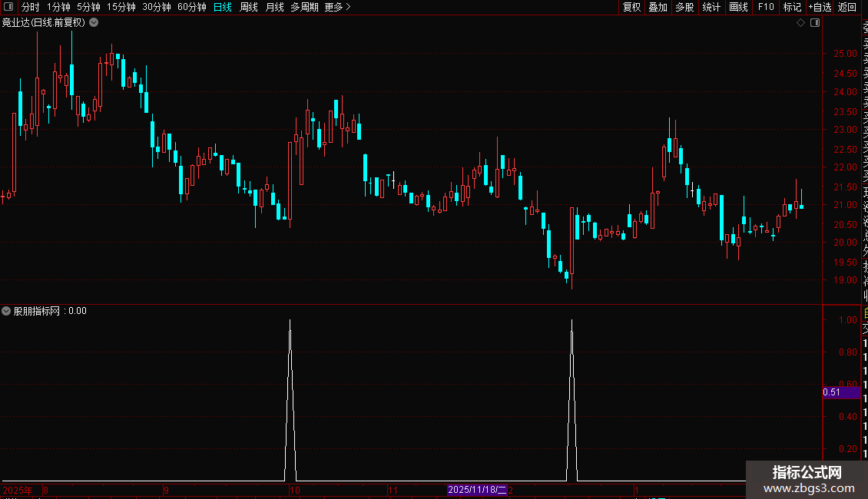Open the 统计 statistics tool
The image size is (868, 499).
click(711, 7)
